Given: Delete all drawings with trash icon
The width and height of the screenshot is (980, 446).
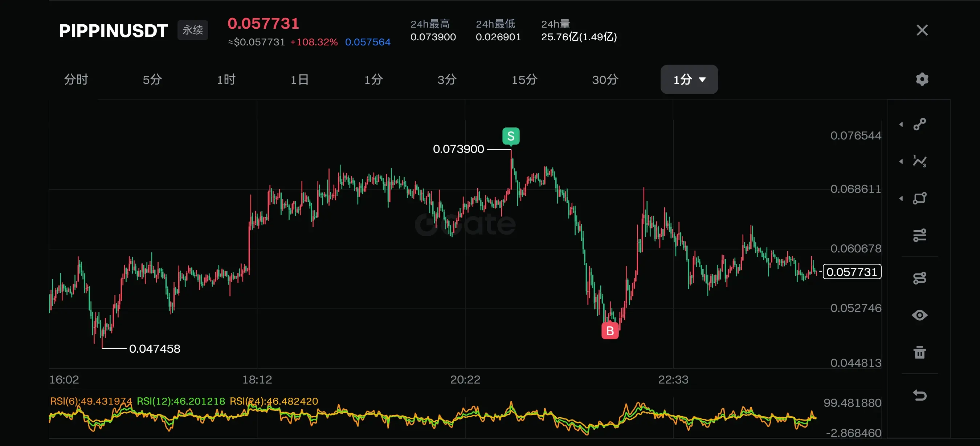Looking at the screenshot, I should coord(919,352).
